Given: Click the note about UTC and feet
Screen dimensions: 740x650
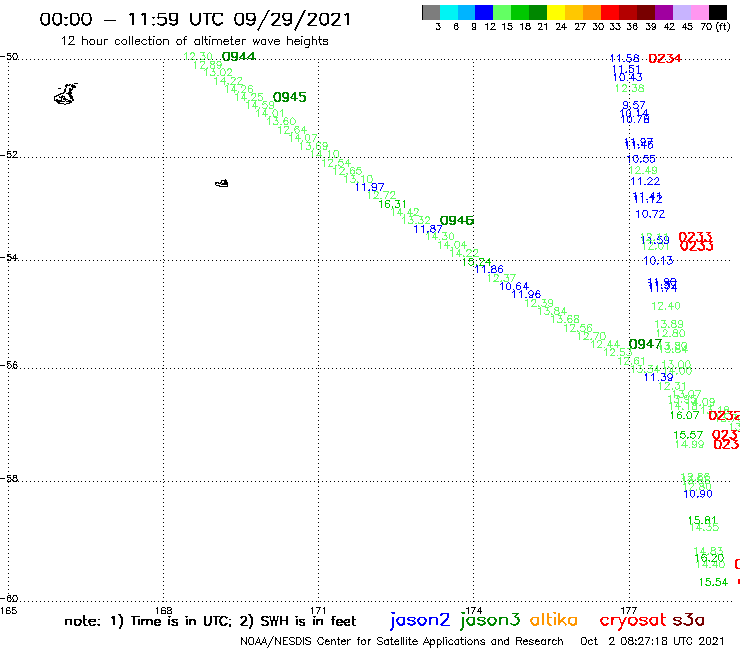Looking at the screenshot, I should (210, 621).
